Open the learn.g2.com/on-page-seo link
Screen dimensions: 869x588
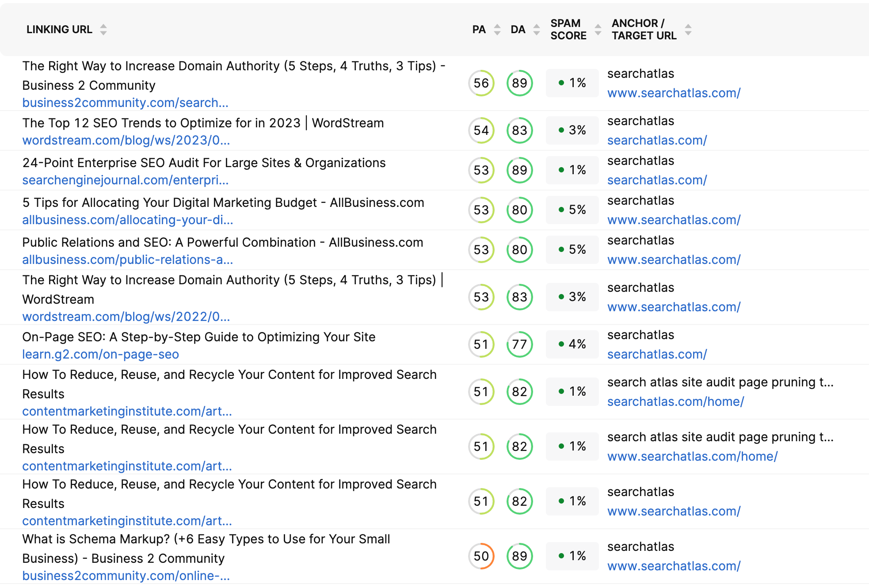point(101,354)
